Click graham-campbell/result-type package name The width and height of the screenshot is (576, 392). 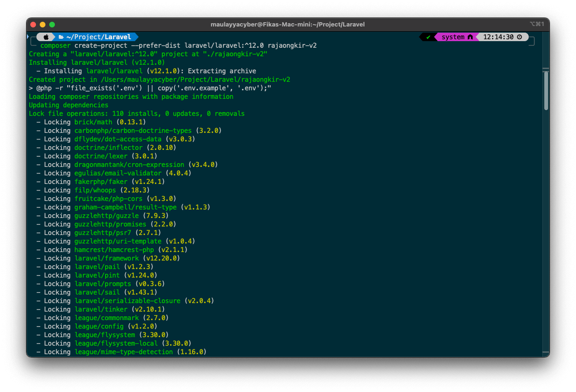point(125,207)
